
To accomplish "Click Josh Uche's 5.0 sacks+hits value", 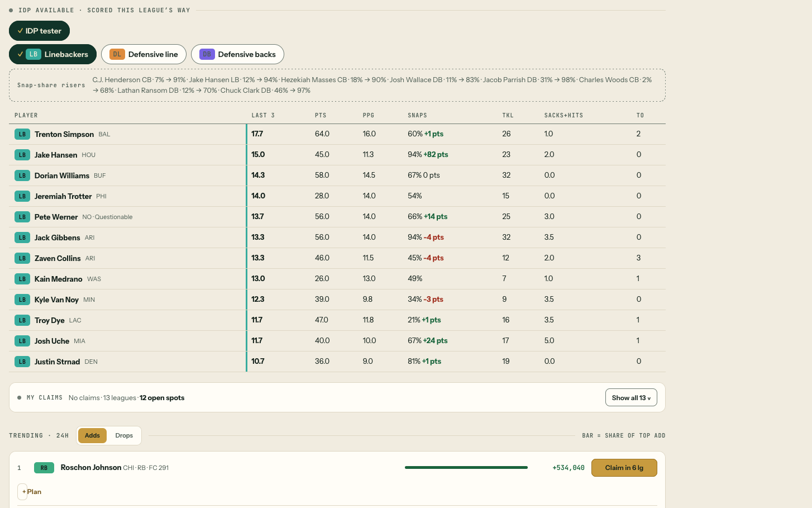I will coord(550,340).
